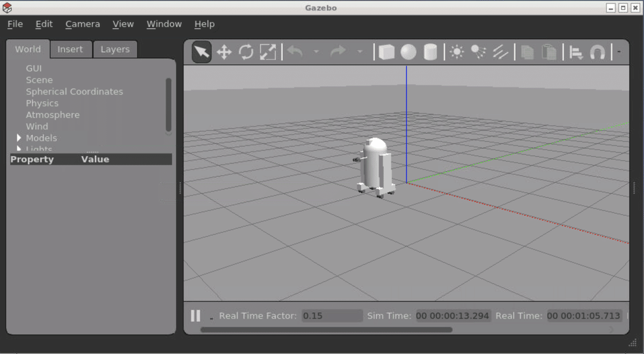Open the Camera menu
Image resolution: width=644 pixels, height=354 pixels.
[83, 24]
